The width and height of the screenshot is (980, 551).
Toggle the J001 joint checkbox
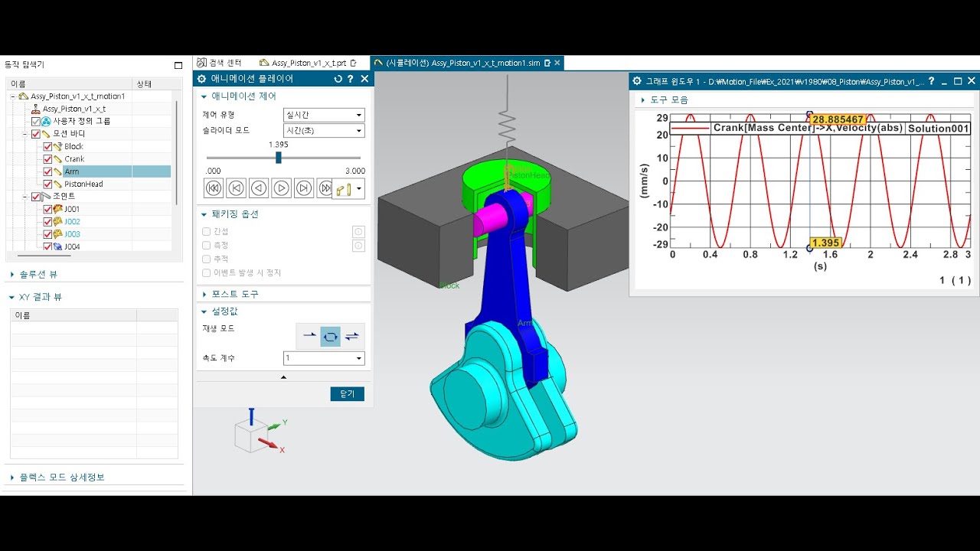pyautogui.click(x=48, y=209)
